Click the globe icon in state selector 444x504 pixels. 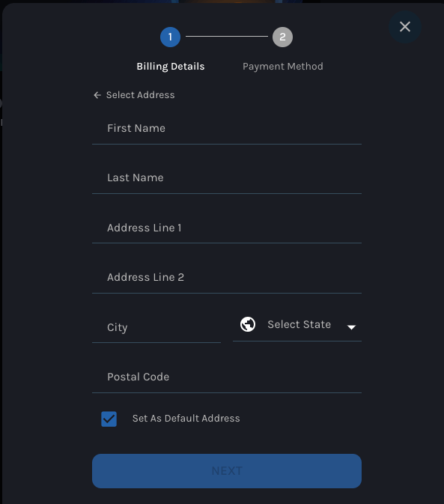tap(248, 324)
